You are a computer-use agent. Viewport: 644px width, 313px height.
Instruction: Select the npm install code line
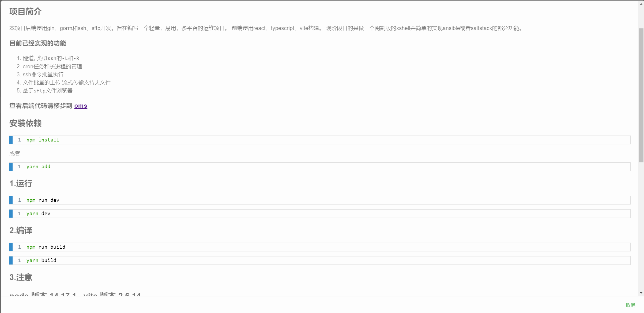point(43,140)
